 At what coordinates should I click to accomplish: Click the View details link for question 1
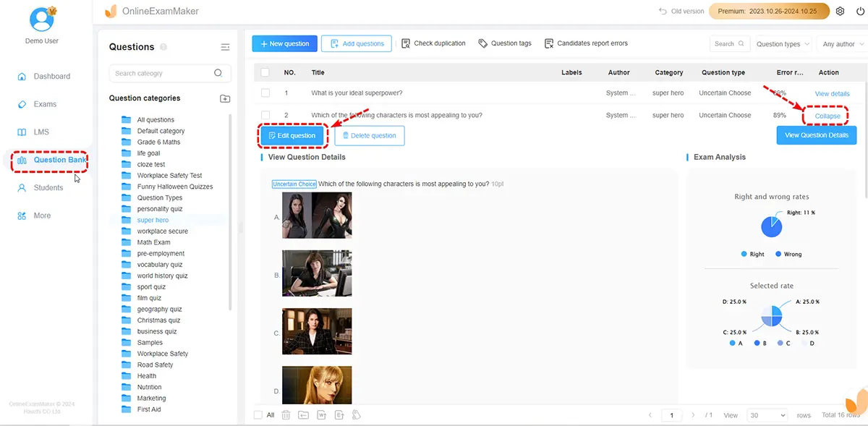(832, 94)
